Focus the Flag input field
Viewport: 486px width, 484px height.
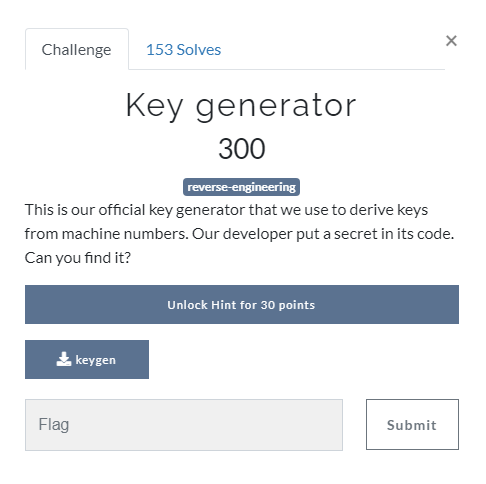point(184,425)
